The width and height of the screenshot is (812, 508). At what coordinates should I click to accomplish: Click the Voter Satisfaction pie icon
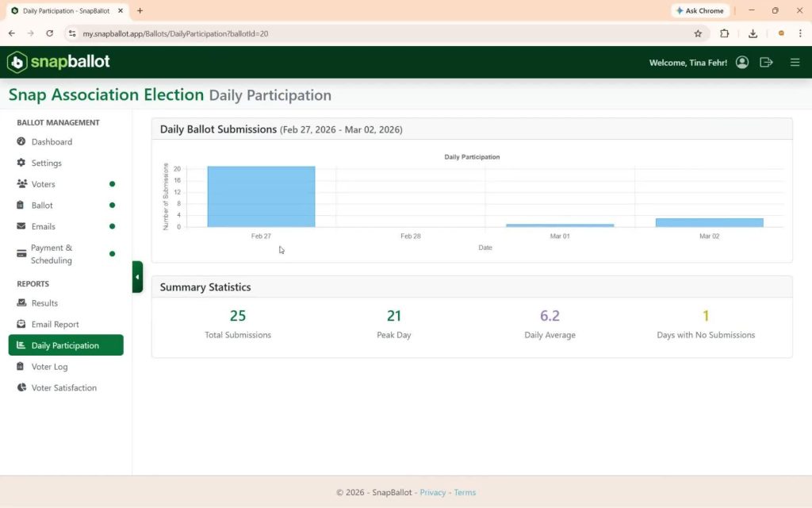21,387
